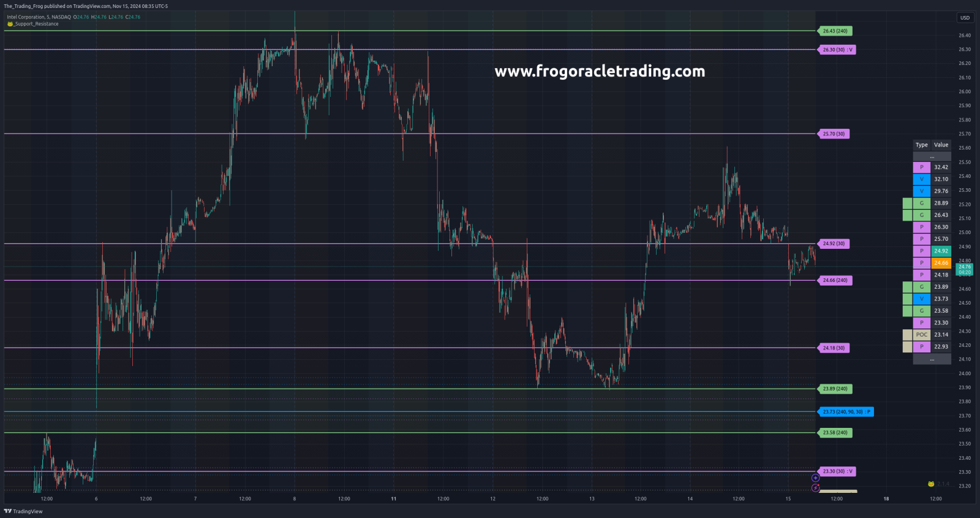The image size is (980, 518).
Task: Click the frogoracletrading.com website text
Action: [600, 71]
